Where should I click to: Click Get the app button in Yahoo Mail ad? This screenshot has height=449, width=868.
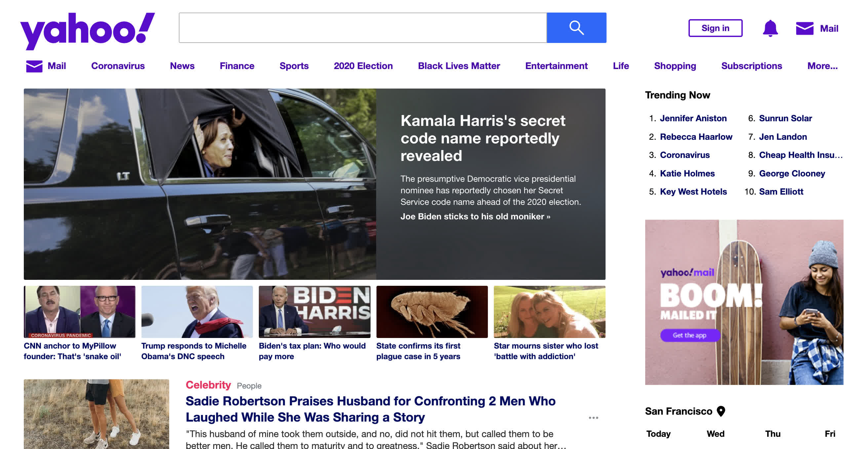[690, 335]
